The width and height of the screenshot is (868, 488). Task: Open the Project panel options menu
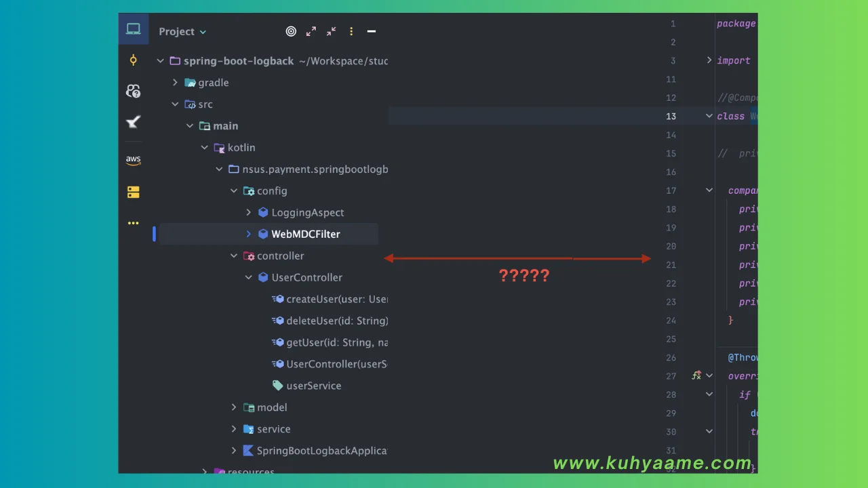pos(351,31)
